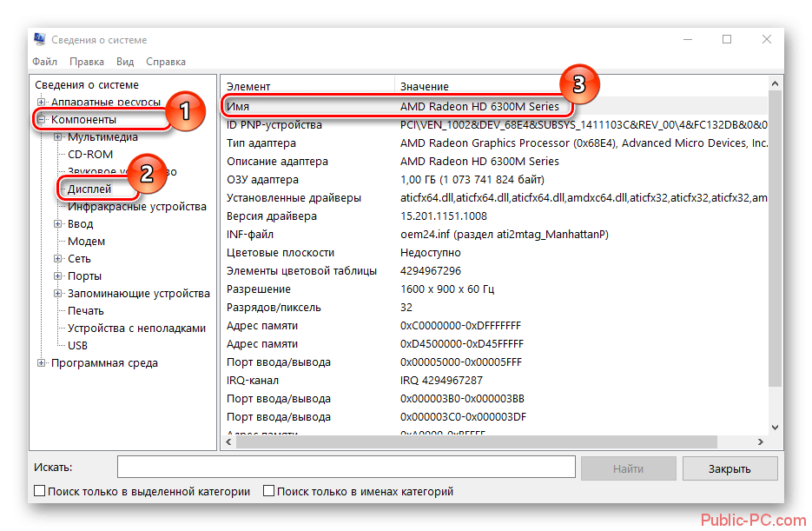Open the Вид menu
The width and height of the screenshot is (812, 531).
point(125,62)
